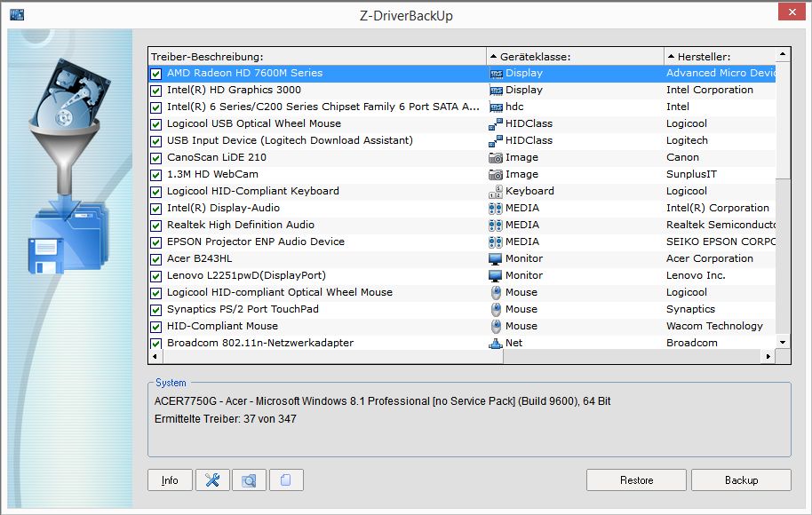Click Mouse icon for Synaptics PS/2 Port TouchPad
This screenshot has width=812, height=515.
coord(496,310)
